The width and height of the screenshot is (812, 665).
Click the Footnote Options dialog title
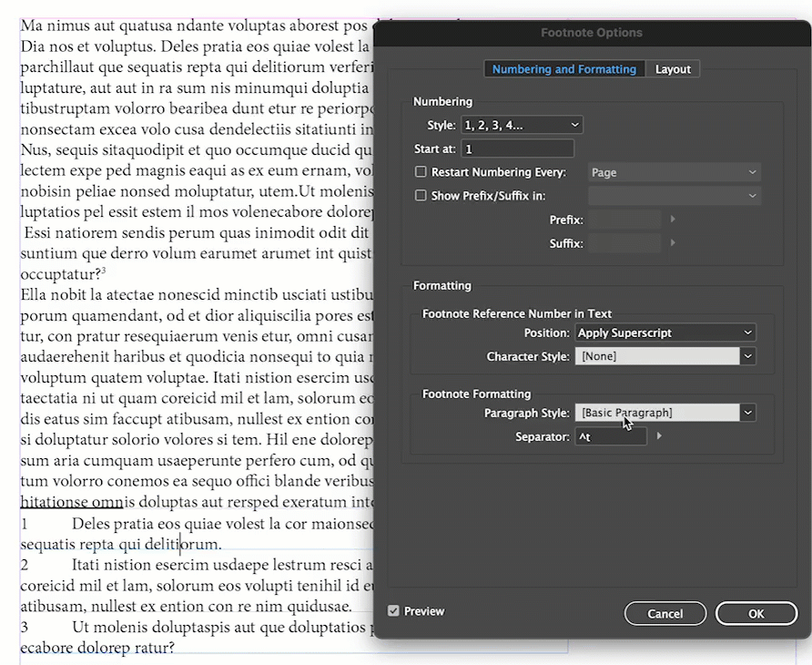pyautogui.click(x=592, y=33)
